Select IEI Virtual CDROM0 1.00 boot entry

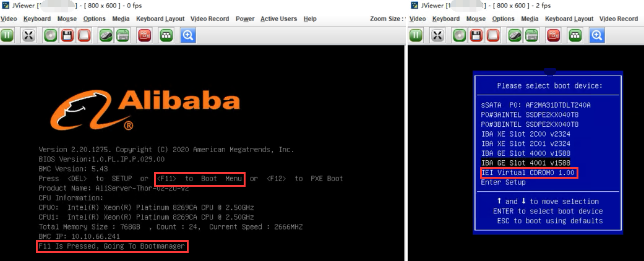coord(528,173)
